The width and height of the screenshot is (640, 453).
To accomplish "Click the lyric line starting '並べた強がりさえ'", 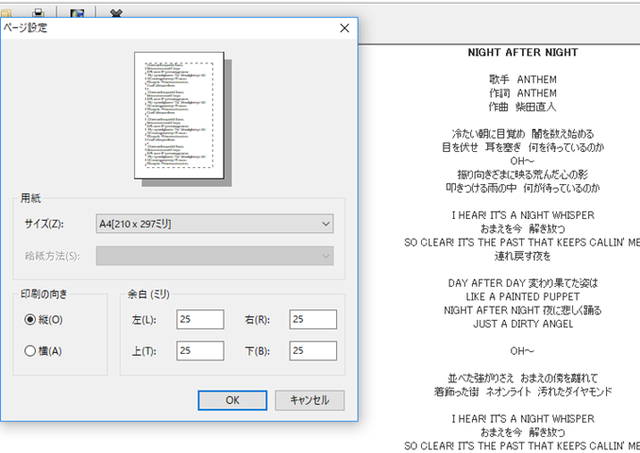I will (523, 378).
